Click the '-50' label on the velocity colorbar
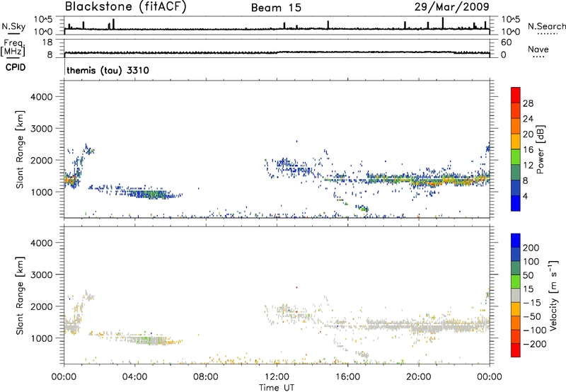566x392 pixels. [532, 316]
